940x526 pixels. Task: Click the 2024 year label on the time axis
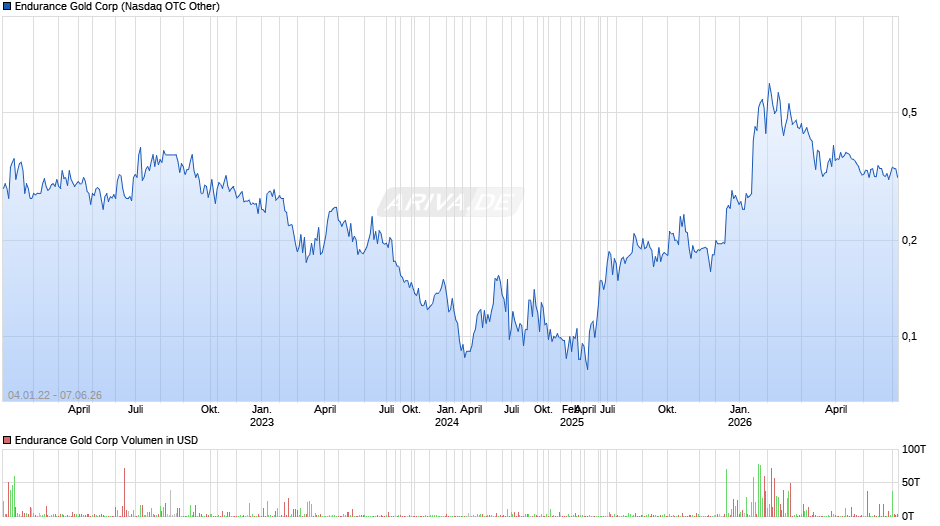pyautogui.click(x=447, y=422)
